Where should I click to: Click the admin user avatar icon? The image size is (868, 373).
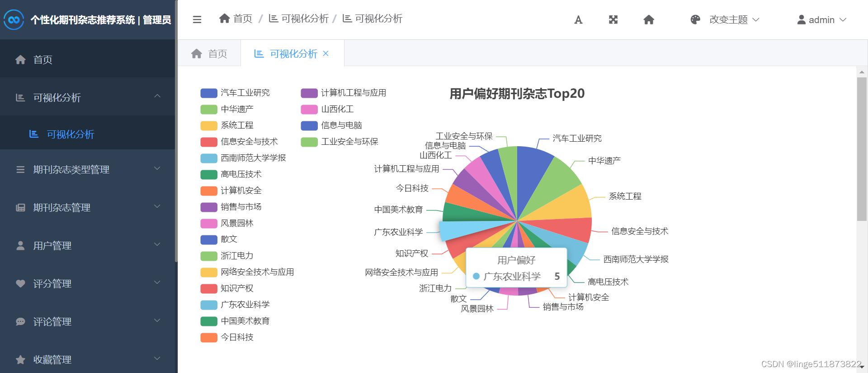(801, 19)
